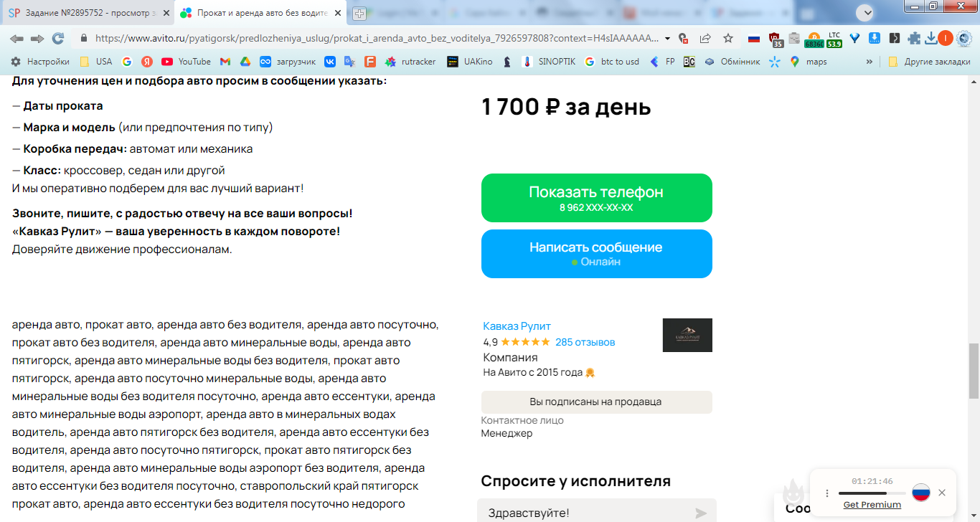Open the uBlock extension showing 35

coord(776,39)
